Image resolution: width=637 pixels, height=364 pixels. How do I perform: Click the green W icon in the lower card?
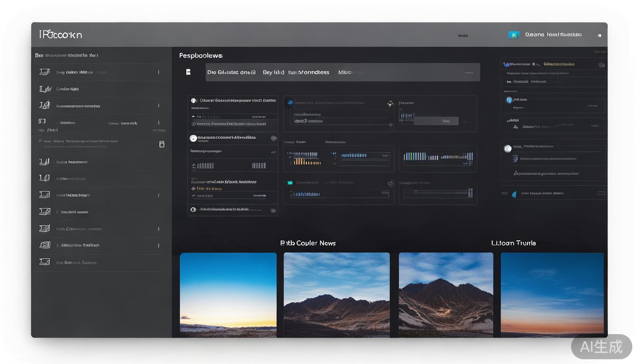tap(290, 182)
